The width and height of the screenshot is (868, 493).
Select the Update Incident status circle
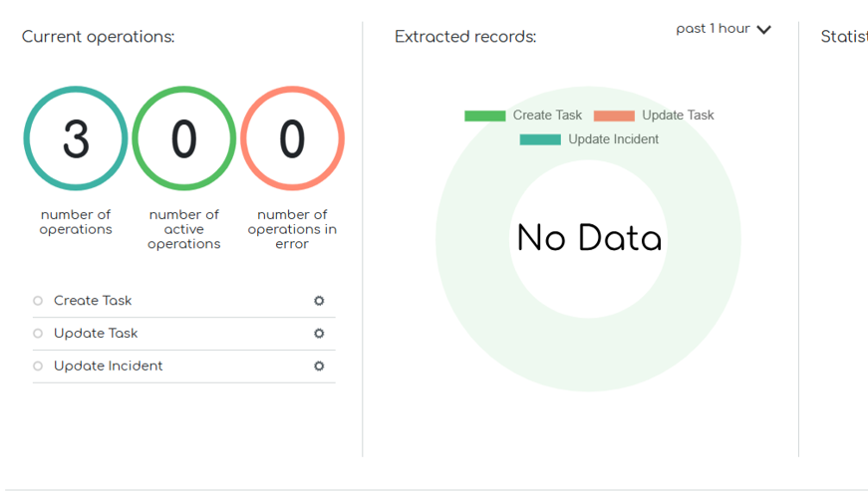pyautogui.click(x=38, y=367)
